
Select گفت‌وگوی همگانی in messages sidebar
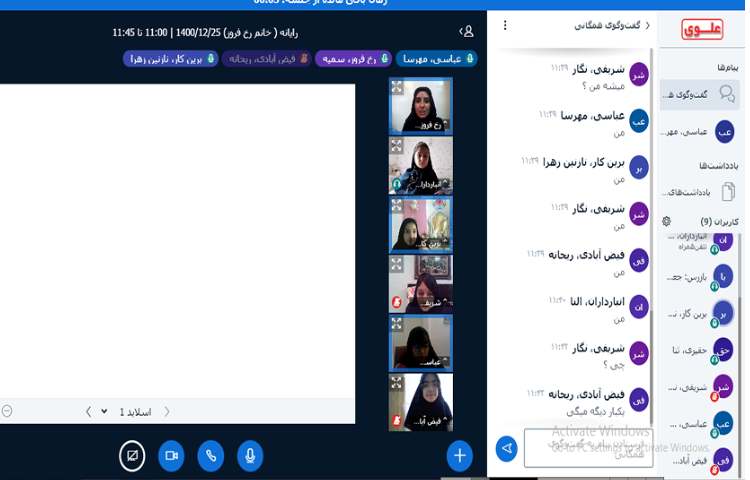(700, 95)
